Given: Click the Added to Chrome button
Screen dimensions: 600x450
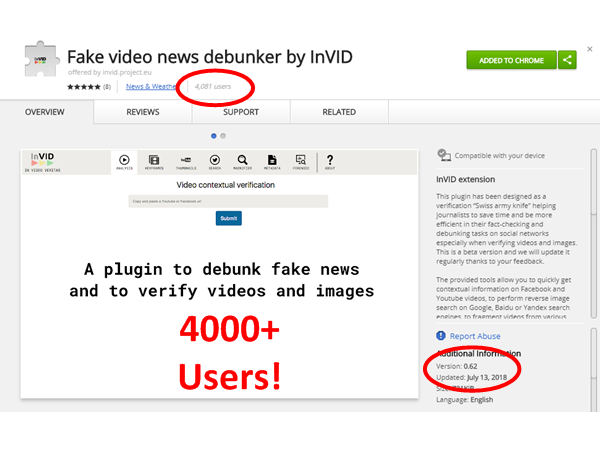Looking at the screenshot, I should tap(511, 60).
